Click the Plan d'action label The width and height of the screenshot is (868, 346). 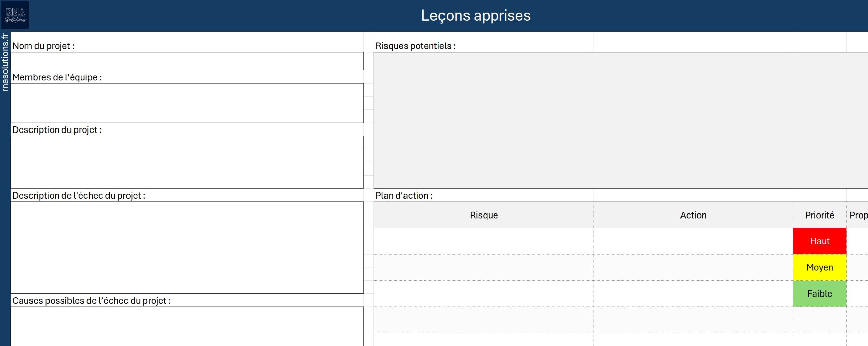[404, 196]
